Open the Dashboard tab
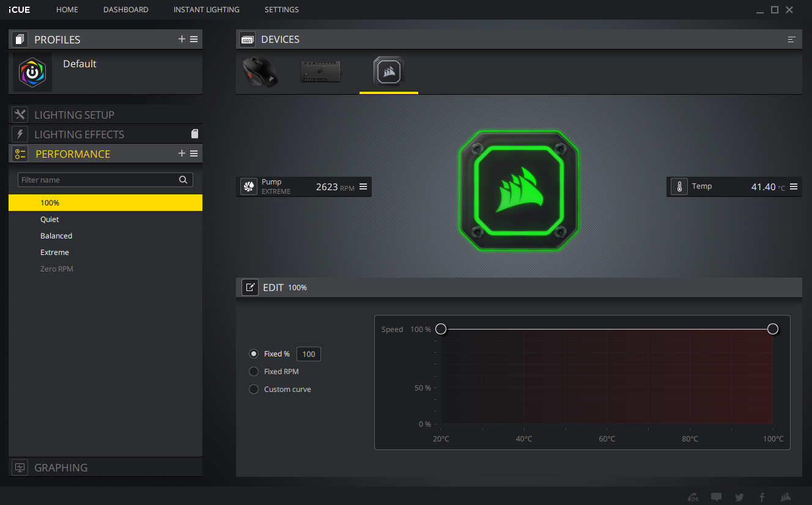Image resolution: width=812 pixels, height=505 pixels. (126, 10)
